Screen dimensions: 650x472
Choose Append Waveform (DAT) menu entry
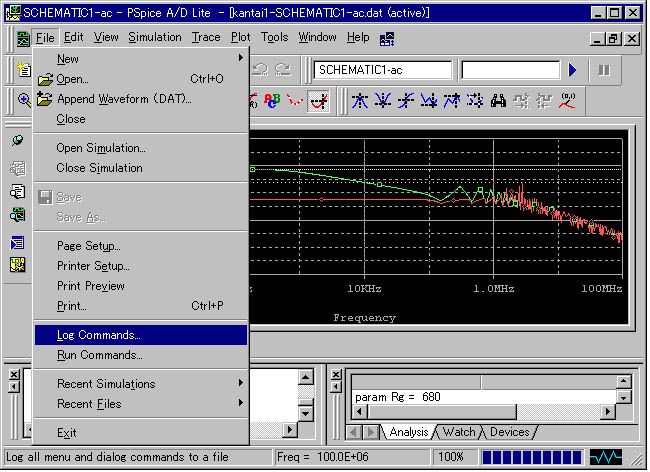[123, 99]
